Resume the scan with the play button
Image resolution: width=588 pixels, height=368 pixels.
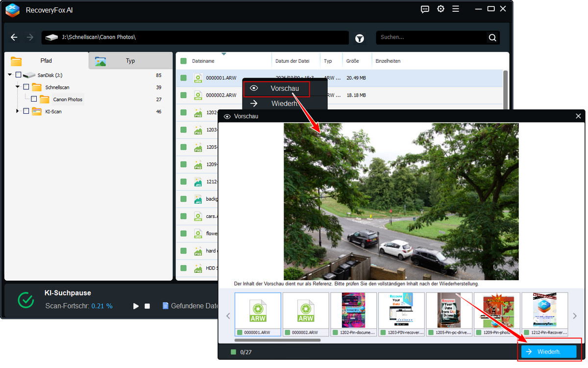point(136,306)
